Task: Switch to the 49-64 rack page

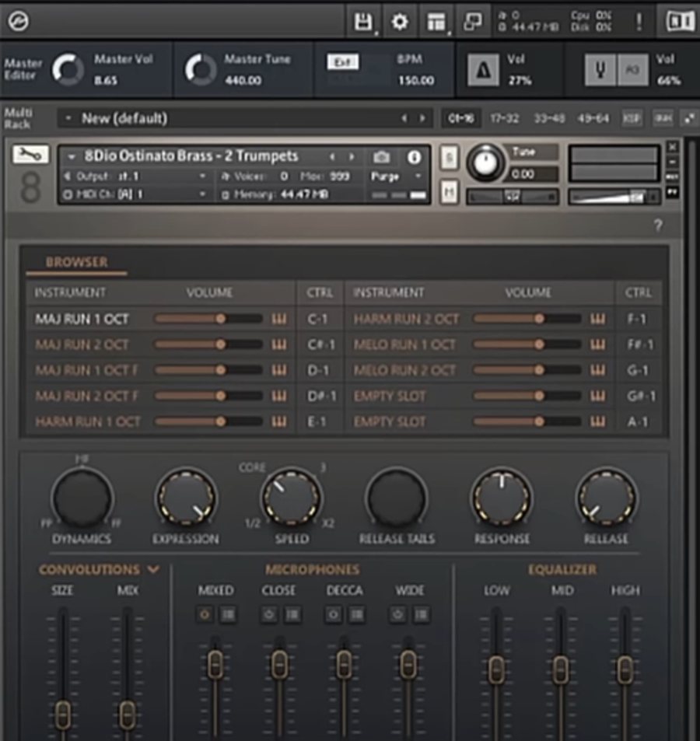Action: 593,118
